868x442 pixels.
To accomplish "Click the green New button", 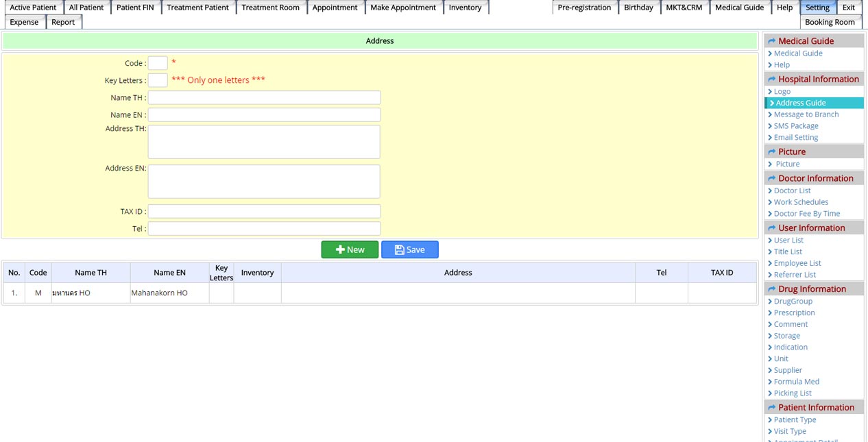I will click(x=350, y=250).
